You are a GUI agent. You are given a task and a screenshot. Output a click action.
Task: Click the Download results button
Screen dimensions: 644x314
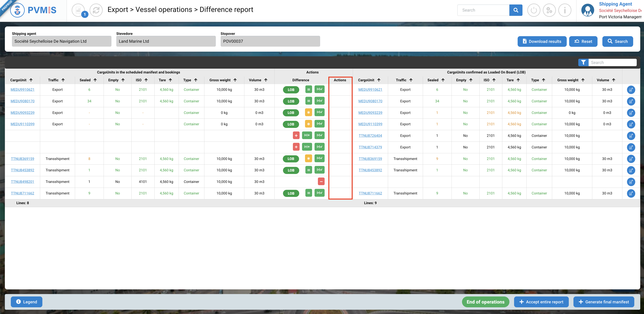[x=542, y=41]
